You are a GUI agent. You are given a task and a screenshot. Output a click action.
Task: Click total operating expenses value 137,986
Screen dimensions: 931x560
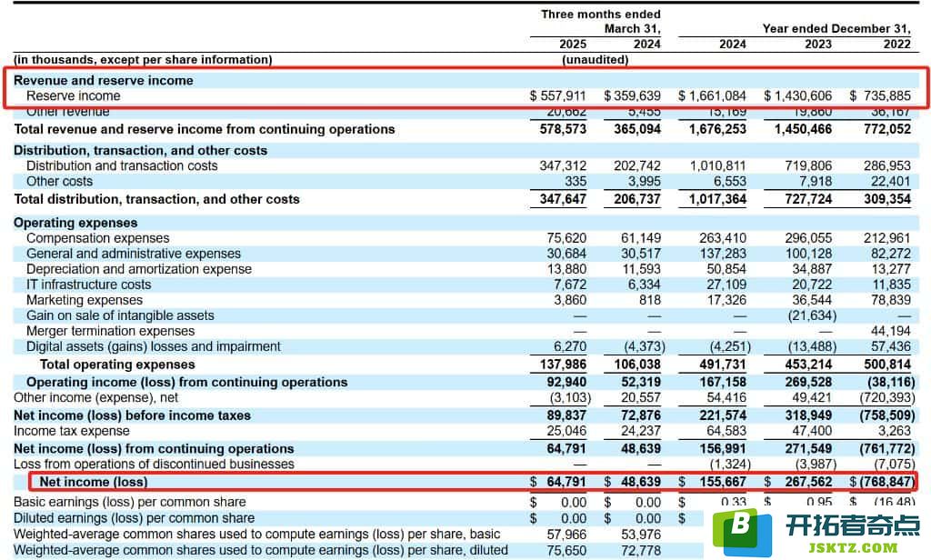pos(563,364)
